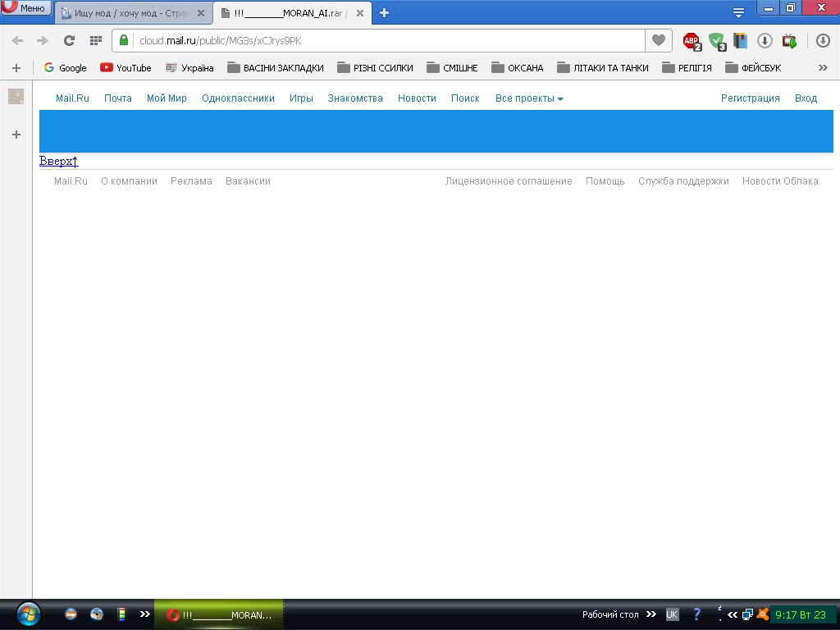Click the gray download extension icon left of TV
The width and height of the screenshot is (840, 630).
pyautogui.click(x=765, y=41)
